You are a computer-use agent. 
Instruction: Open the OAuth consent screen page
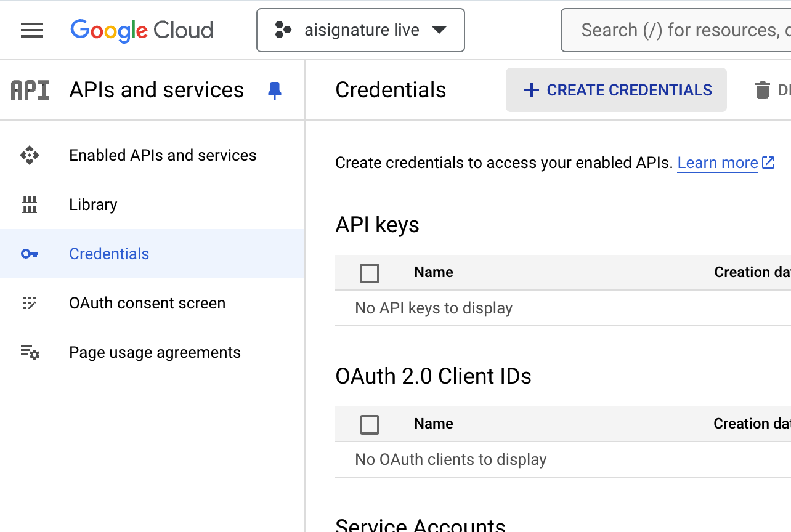[147, 303]
